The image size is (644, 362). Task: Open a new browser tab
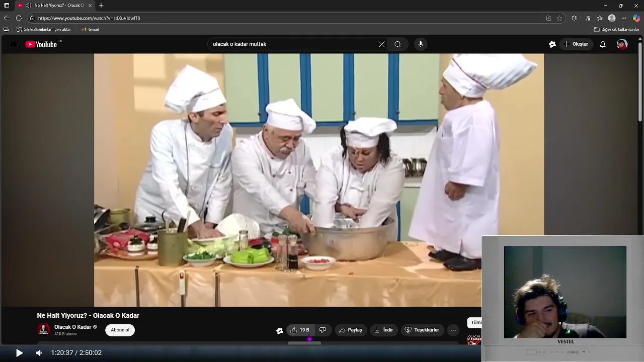pyautogui.click(x=101, y=6)
